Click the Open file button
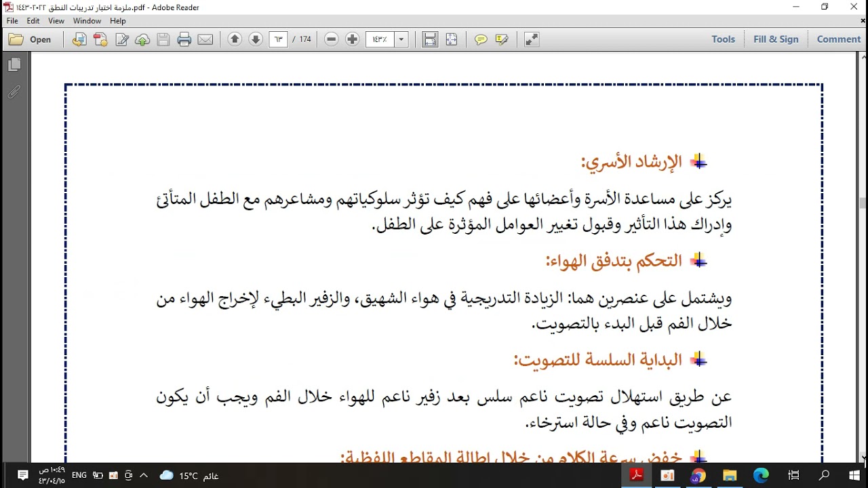The height and width of the screenshot is (488, 868). coord(30,39)
